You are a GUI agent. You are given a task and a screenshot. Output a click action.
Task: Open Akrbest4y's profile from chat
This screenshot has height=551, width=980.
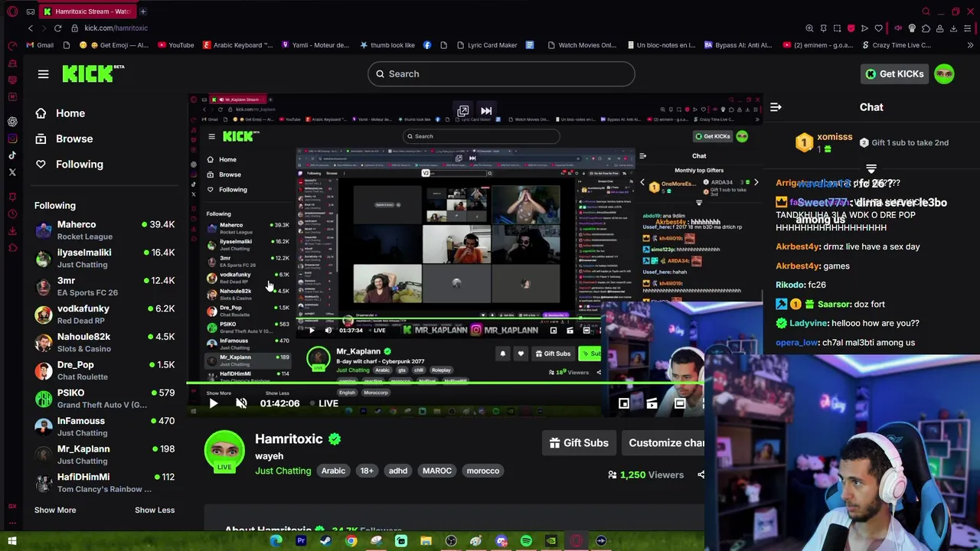798,246
